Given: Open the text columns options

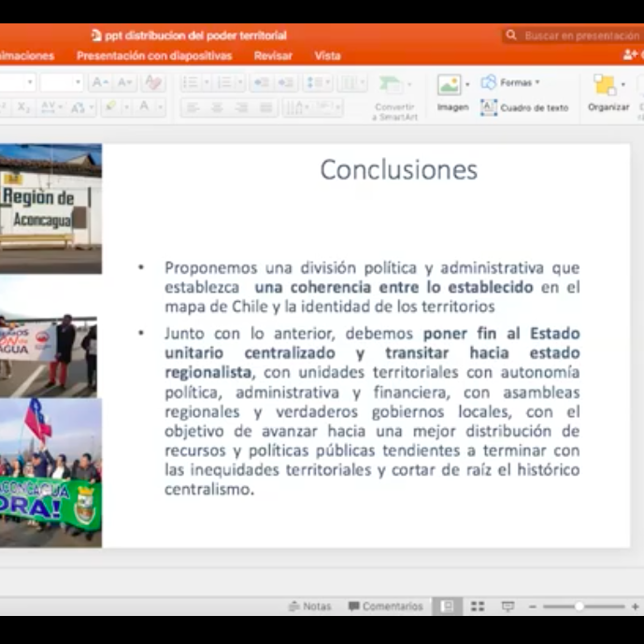Looking at the screenshot, I should tap(352, 82).
